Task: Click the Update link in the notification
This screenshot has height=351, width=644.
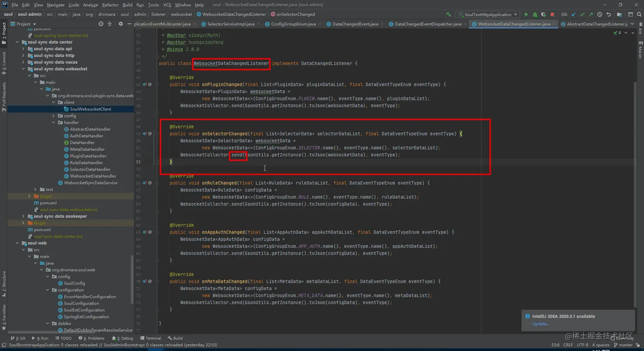Action: pos(540,324)
